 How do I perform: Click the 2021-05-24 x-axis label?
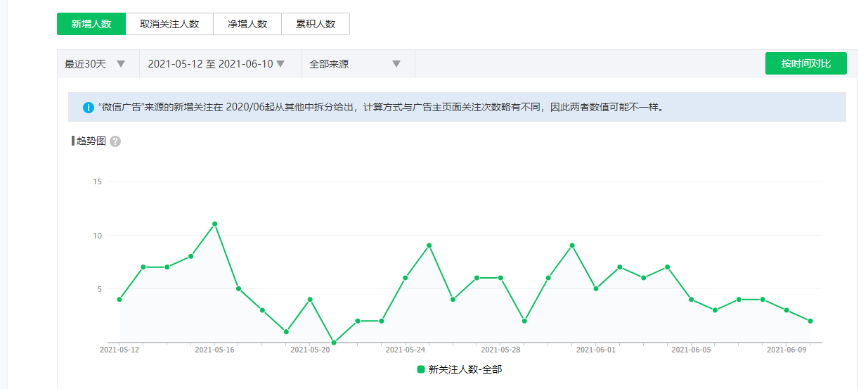(406, 350)
